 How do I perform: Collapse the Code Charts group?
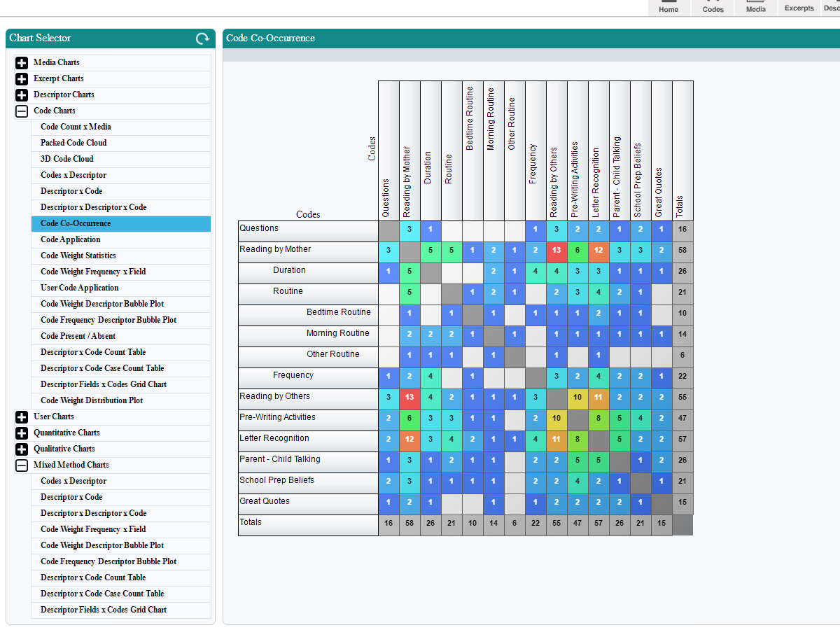[x=22, y=111]
